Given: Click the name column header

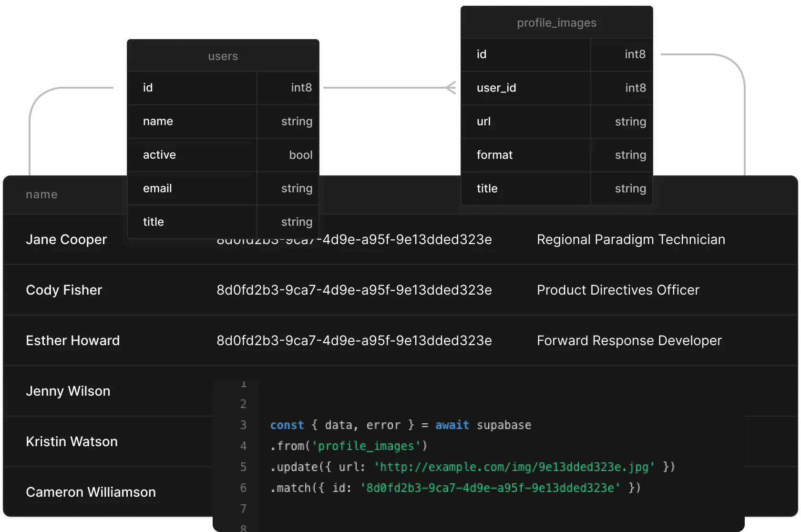Looking at the screenshot, I should click(x=41, y=194).
